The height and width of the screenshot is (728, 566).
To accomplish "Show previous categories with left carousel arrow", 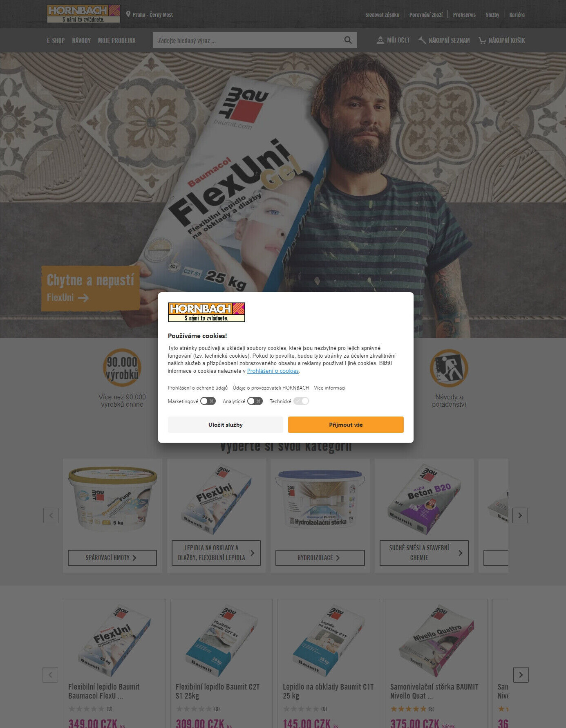I will 51,515.
